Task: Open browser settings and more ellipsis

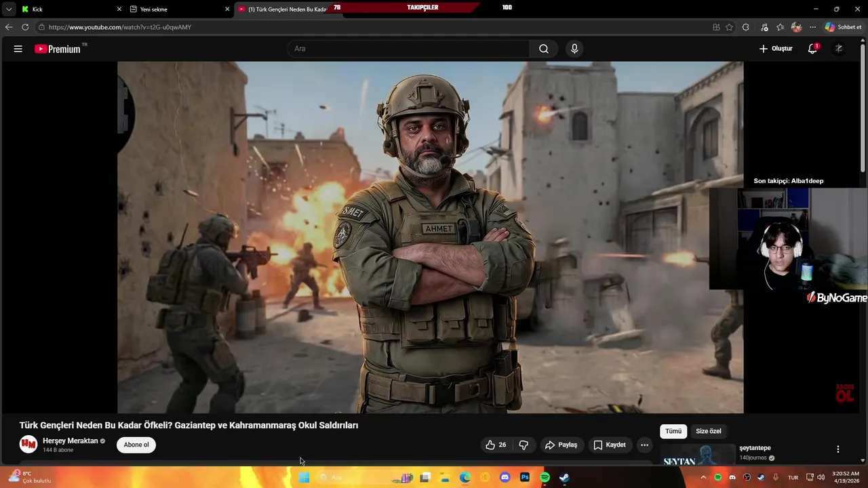Action: [x=812, y=27]
